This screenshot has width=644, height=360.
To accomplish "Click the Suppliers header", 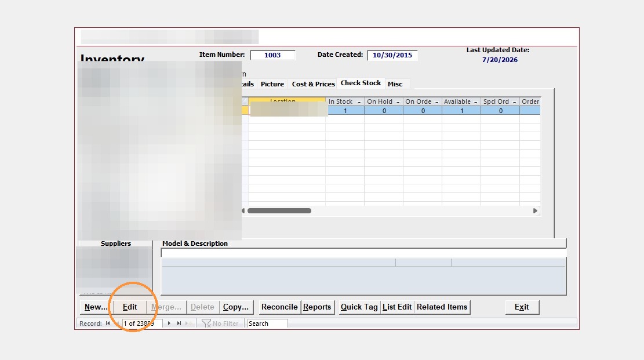I will click(x=116, y=243).
